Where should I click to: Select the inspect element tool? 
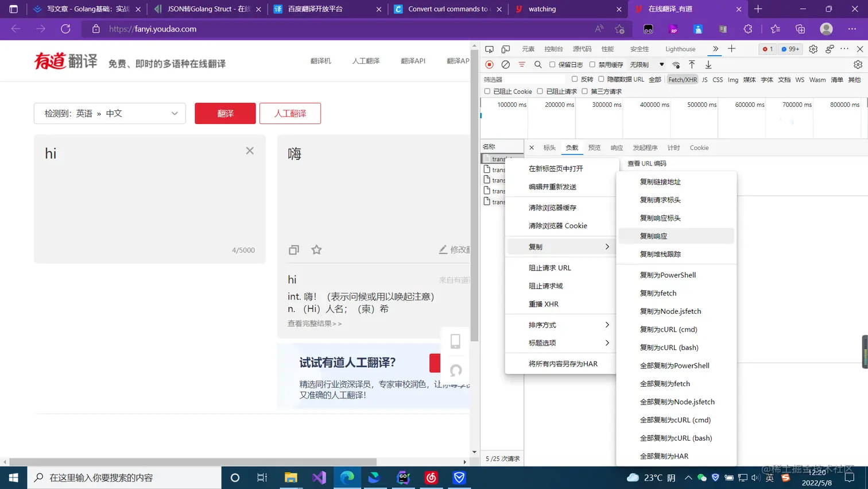point(489,49)
